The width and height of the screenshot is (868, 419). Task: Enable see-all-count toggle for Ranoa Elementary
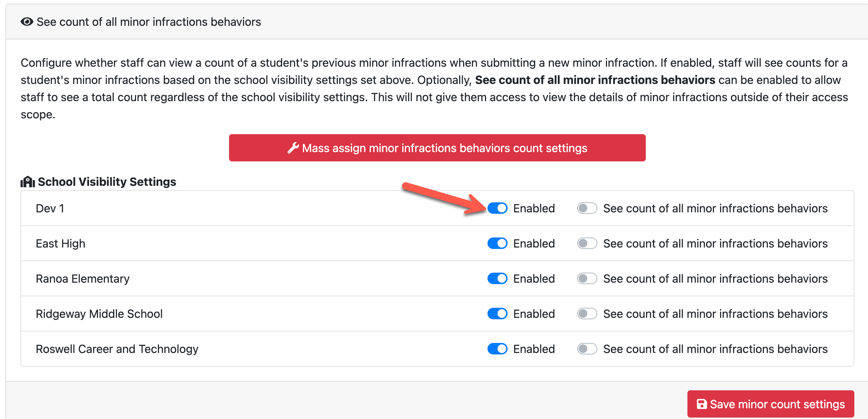click(x=587, y=279)
